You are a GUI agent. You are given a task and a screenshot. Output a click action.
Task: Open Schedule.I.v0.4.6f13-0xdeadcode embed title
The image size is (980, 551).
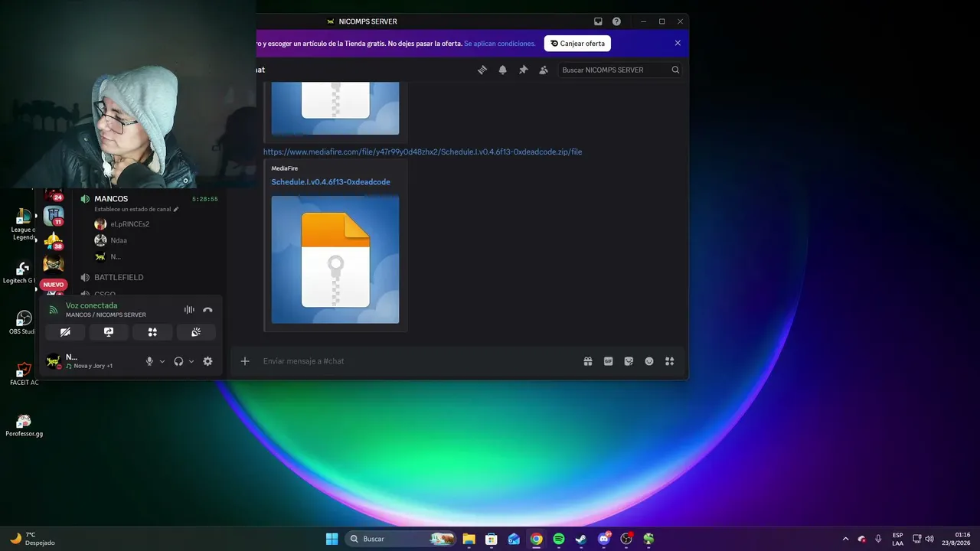pos(331,182)
